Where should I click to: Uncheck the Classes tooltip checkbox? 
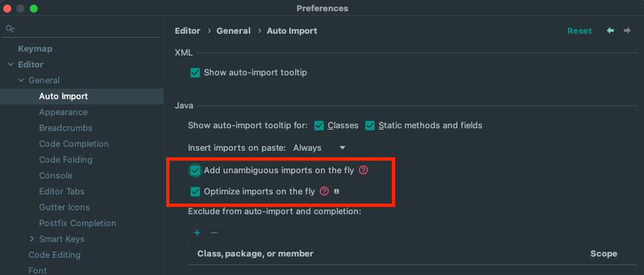(319, 126)
